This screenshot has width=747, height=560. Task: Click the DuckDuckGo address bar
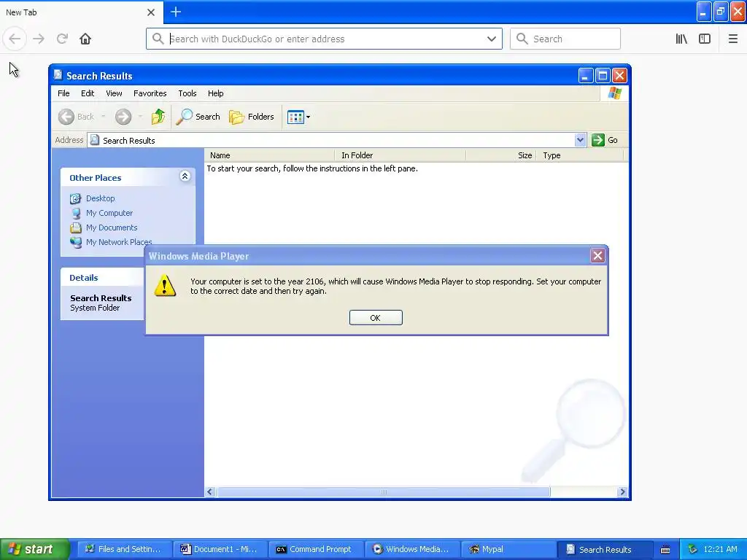point(324,39)
